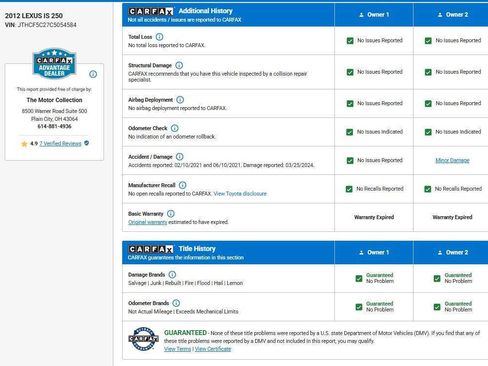
Task: Click the verified reviews checkmark badge
Action: [x=87, y=143]
